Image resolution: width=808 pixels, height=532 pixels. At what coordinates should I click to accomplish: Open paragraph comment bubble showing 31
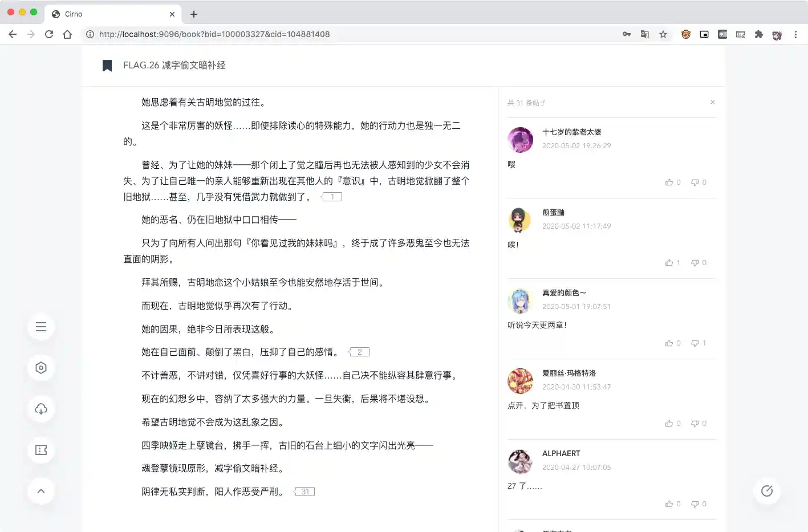pyautogui.click(x=304, y=492)
